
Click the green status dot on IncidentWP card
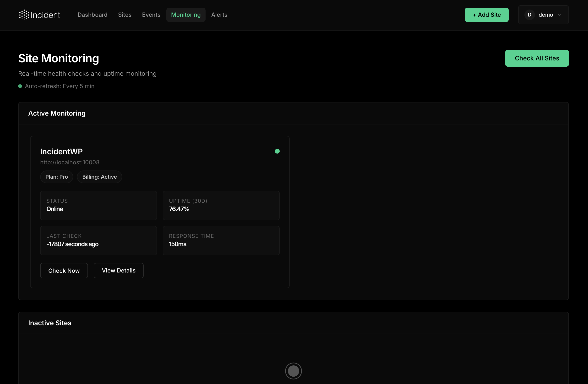(277, 151)
